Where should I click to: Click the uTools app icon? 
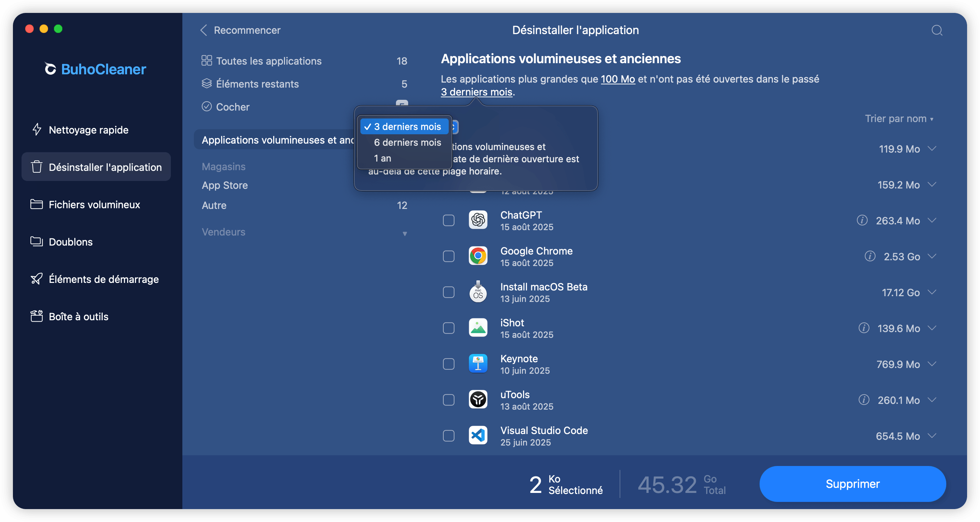[478, 400]
